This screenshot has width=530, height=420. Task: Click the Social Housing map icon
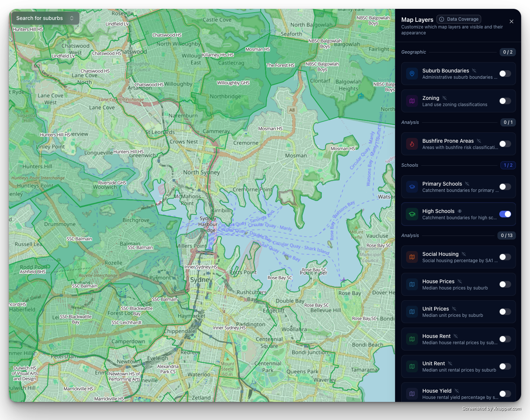click(412, 257)
